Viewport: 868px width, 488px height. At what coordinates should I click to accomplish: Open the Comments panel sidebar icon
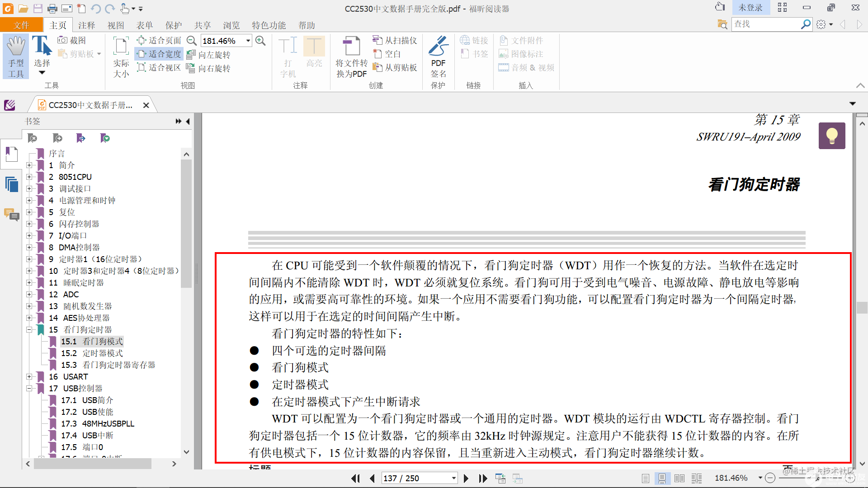pos(11,214)
